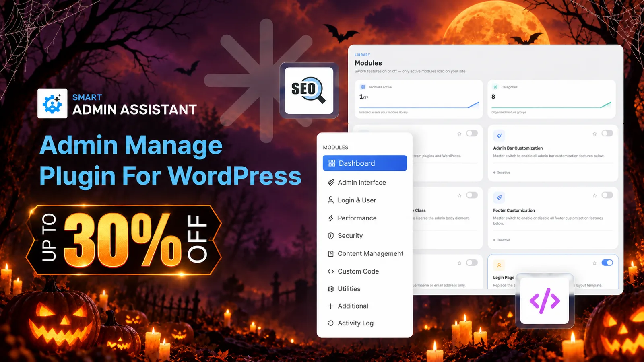Click the Admin Bar Customization card icon
Screen dimensions: 644x362
[499, 136]
